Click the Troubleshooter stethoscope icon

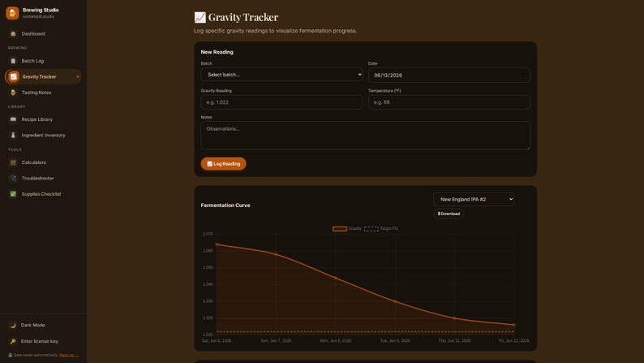(13, 178)
